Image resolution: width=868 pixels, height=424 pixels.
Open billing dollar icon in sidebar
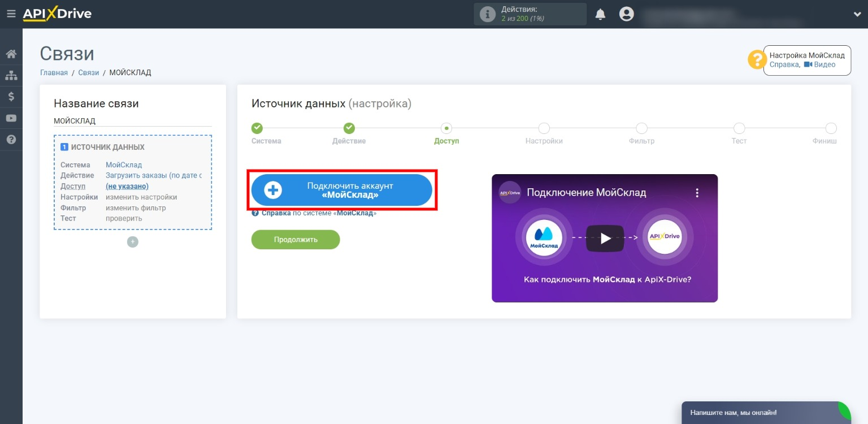click(x=11, y=96)
